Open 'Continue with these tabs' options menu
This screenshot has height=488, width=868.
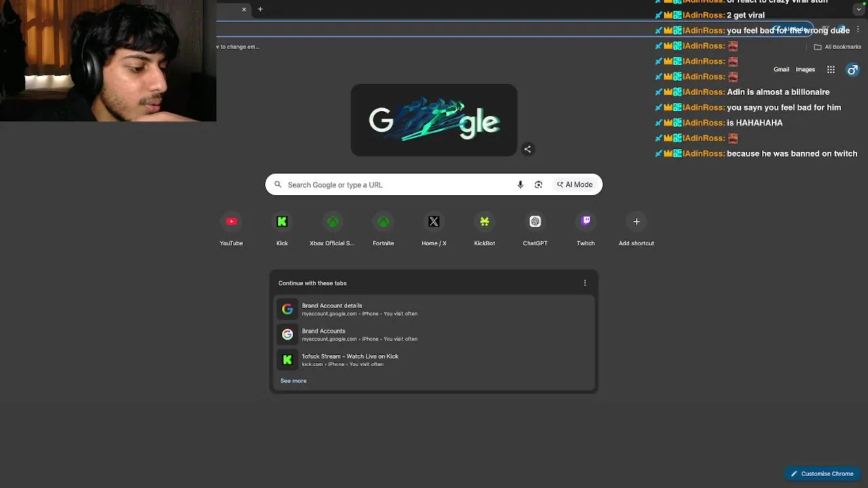585,283
